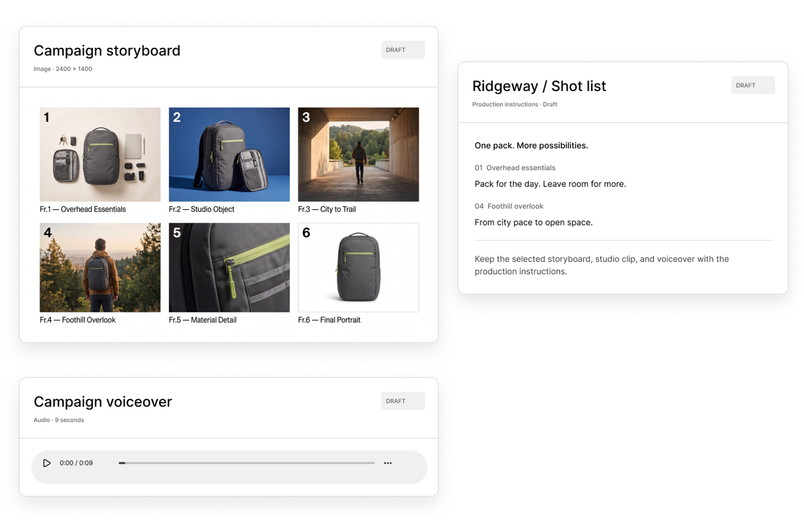Click the '01 Overhead essentials' shot label
This screenshot has width=804, height=532.
(515, 168)
